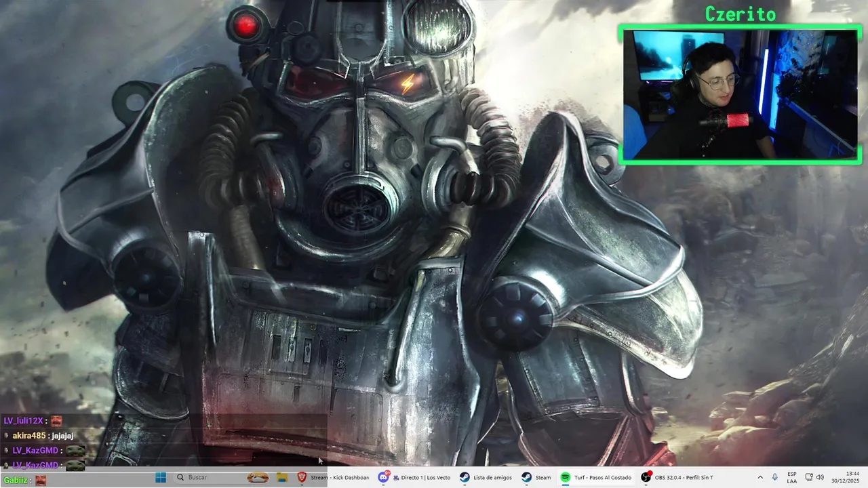Screen dimensions: 868x488
Task: Switch to the Steam taskbar window
Action: pos(536,477)
